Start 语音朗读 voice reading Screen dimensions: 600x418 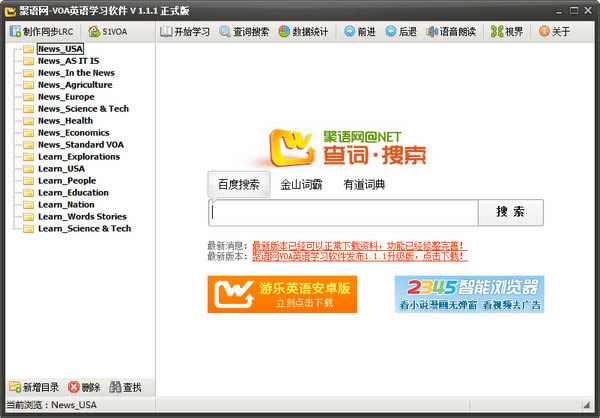(x=452, y=31)
